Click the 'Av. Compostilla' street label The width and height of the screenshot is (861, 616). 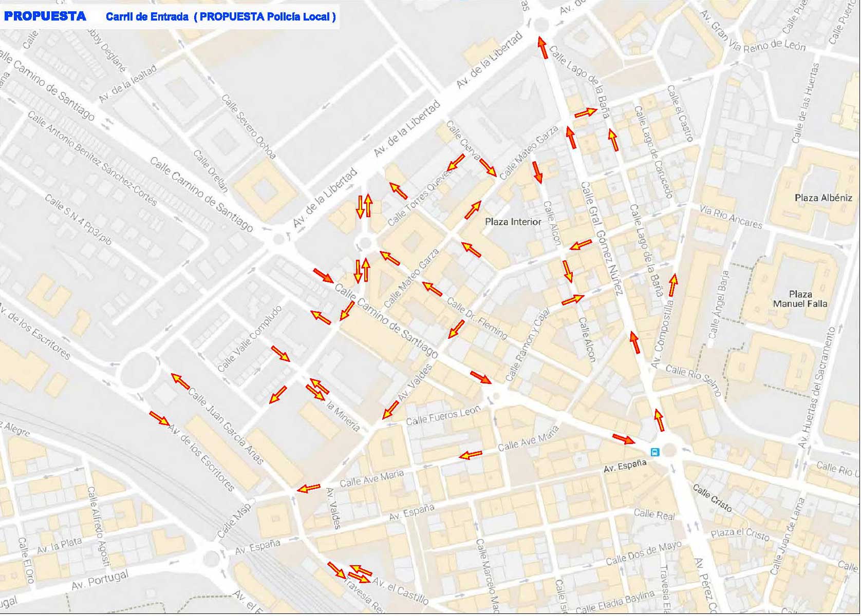(662, 335)
